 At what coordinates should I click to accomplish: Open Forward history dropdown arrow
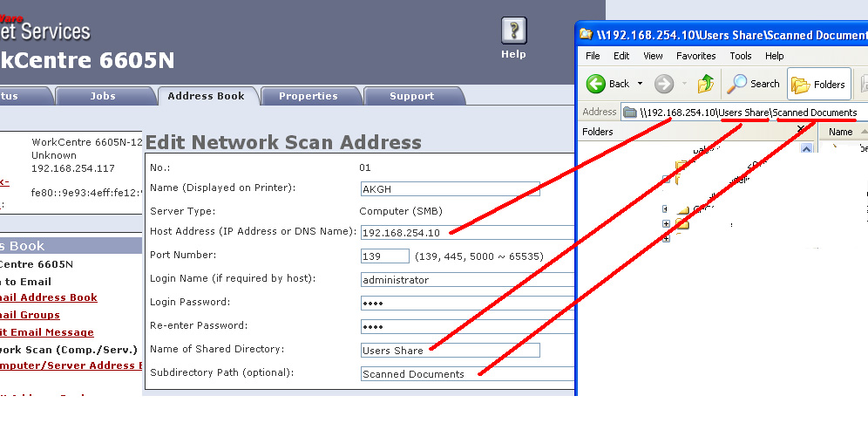(685, 84)
